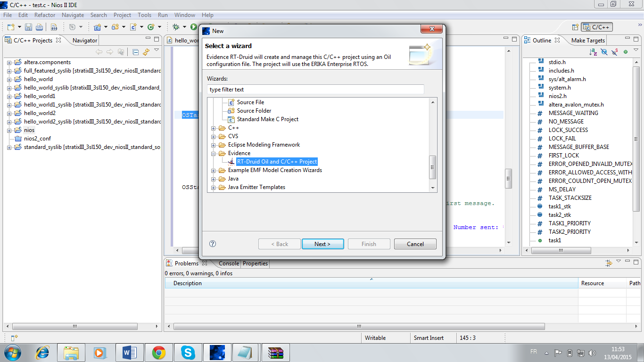
Task: Click the New C Source File toolbar icon
Action: [x=133, y=27]
